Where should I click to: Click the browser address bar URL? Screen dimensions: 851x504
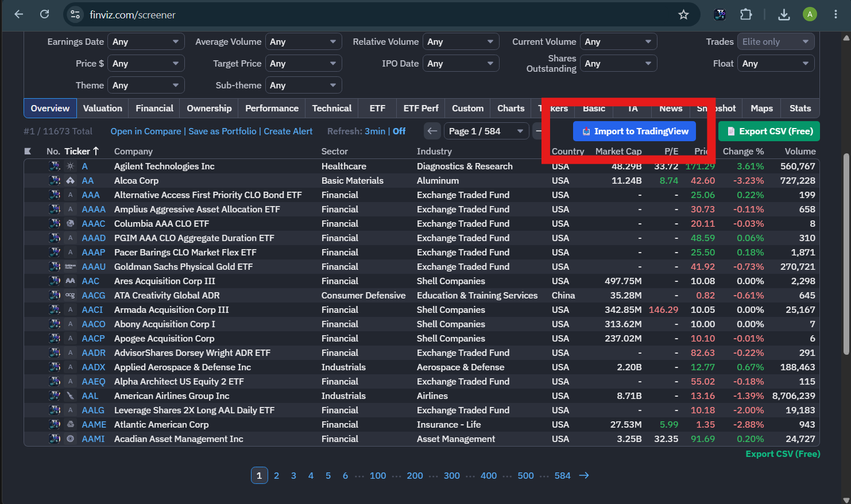tap(133, 14)
